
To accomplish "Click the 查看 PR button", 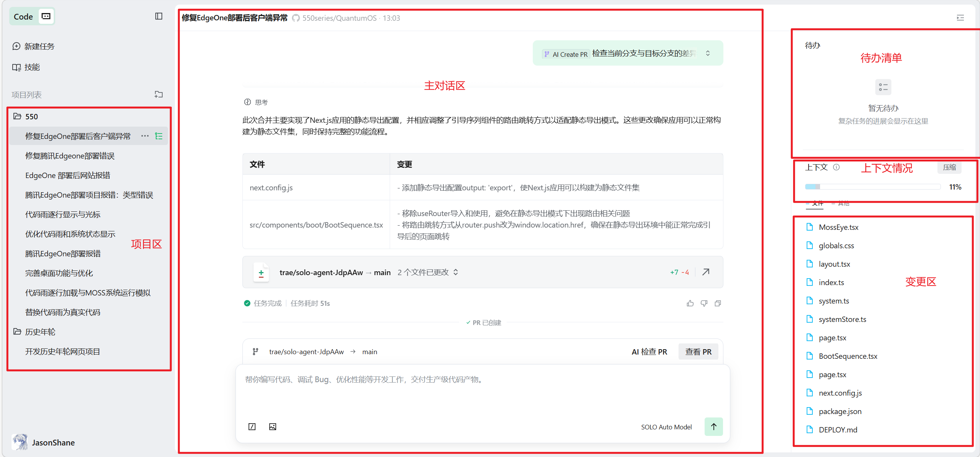I will [698, 351].
